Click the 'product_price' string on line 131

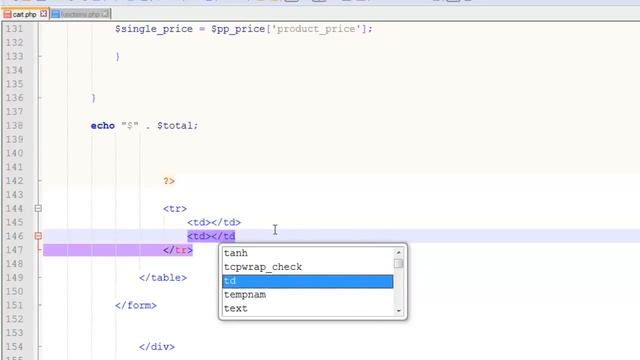pyautogui.click(x=316, y=29)
